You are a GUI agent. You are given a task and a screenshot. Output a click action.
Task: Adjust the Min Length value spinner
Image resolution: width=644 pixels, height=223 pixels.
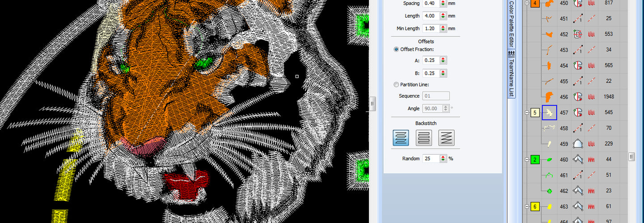point(443,28)
